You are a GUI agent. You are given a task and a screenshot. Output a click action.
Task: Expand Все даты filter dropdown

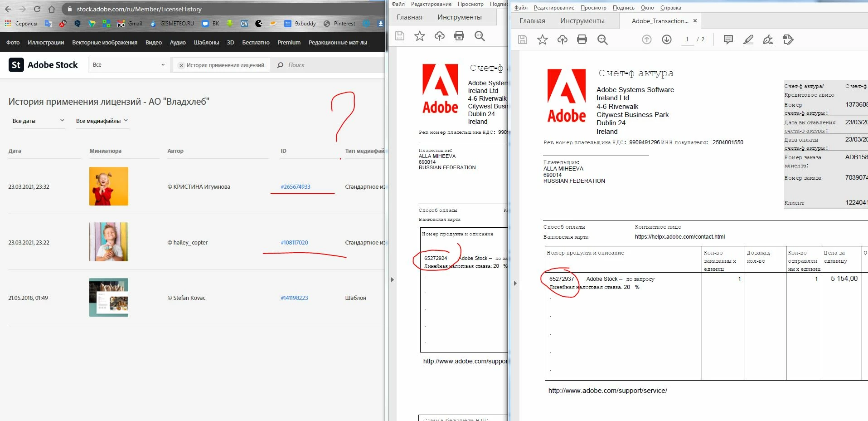tap(38, 121)
